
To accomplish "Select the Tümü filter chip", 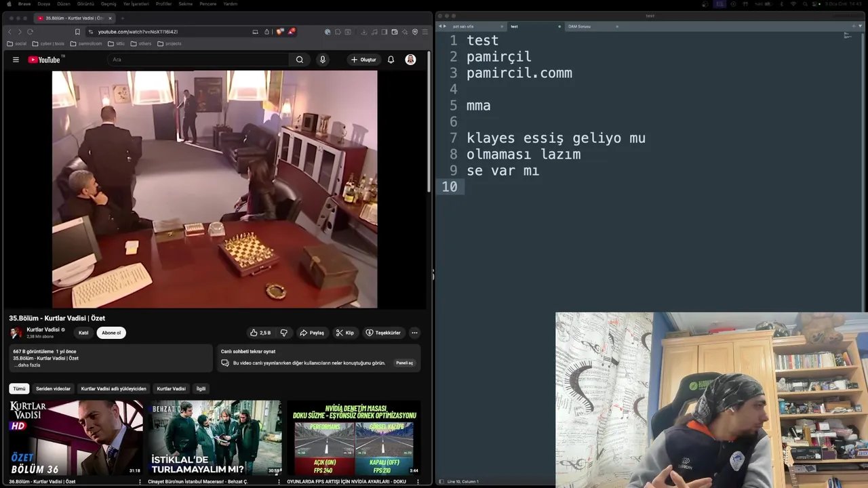I will click(19, 388).
